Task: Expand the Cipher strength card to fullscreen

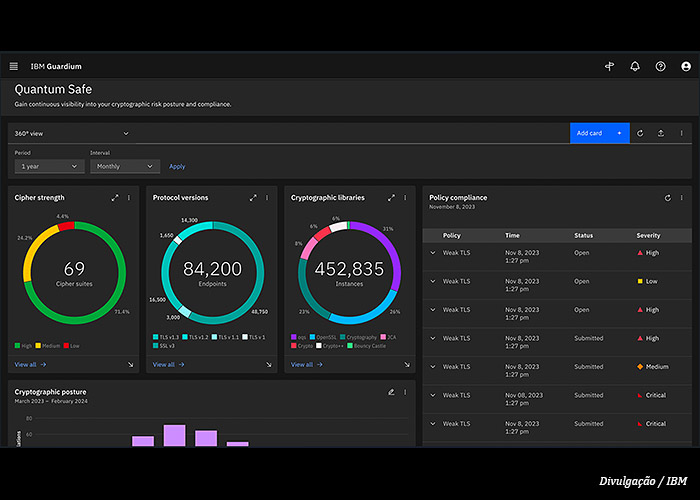Action: [x=115, y=197]
